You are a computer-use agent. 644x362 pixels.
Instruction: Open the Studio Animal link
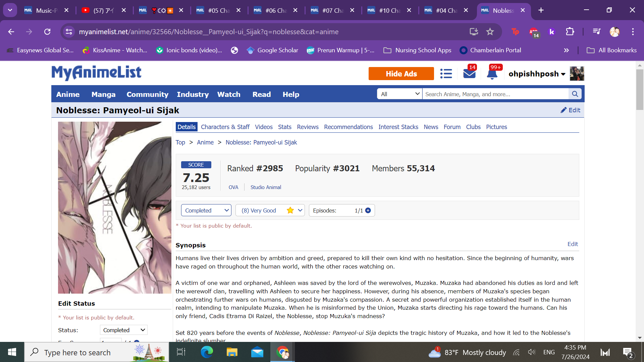tap(266, 187)
